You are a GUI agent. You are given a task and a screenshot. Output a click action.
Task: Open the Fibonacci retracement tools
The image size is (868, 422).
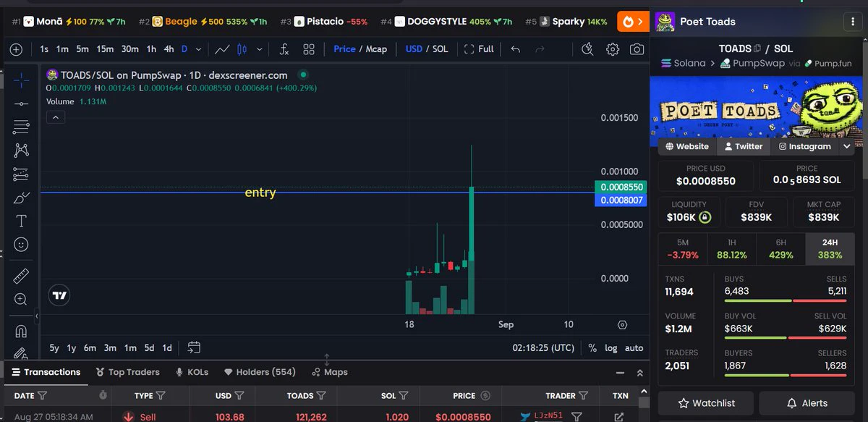pyautogui.click(x=21, y=127)
